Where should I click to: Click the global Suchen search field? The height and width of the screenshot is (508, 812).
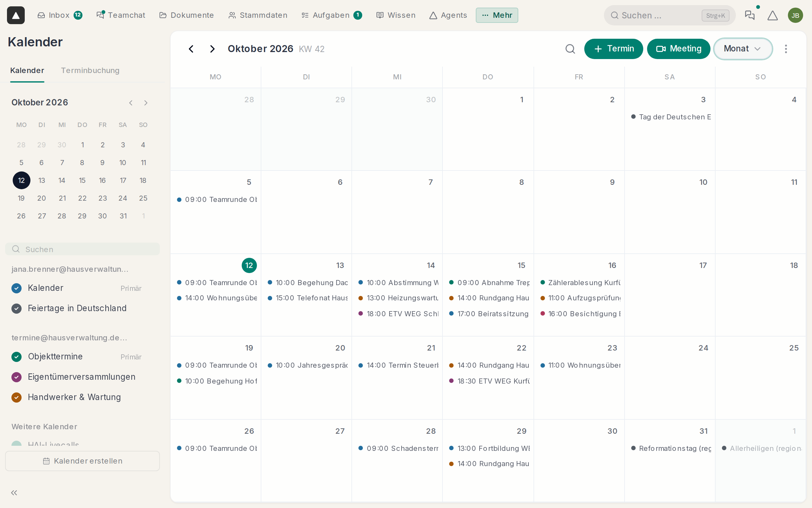pyautogui.click(x=669, y=15)
